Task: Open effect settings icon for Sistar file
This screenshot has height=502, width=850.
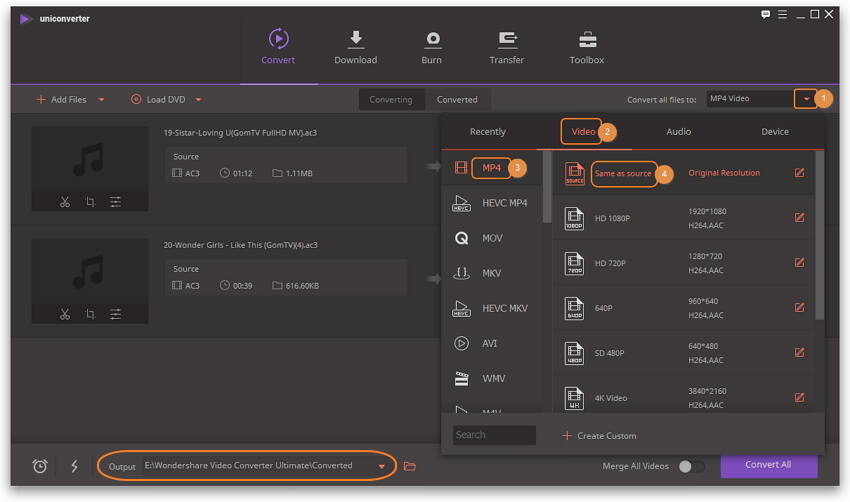Action: click(x=115, y=202)
